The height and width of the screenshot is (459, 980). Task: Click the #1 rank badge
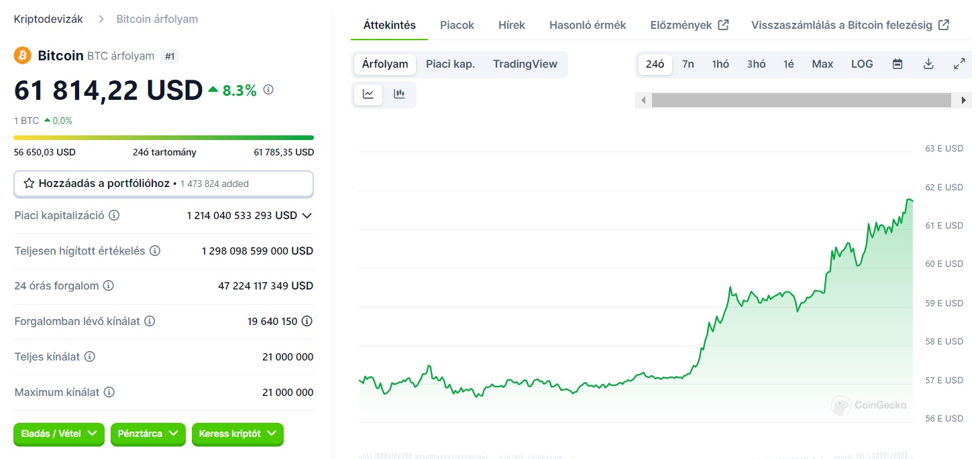click(x=170, y=56)
